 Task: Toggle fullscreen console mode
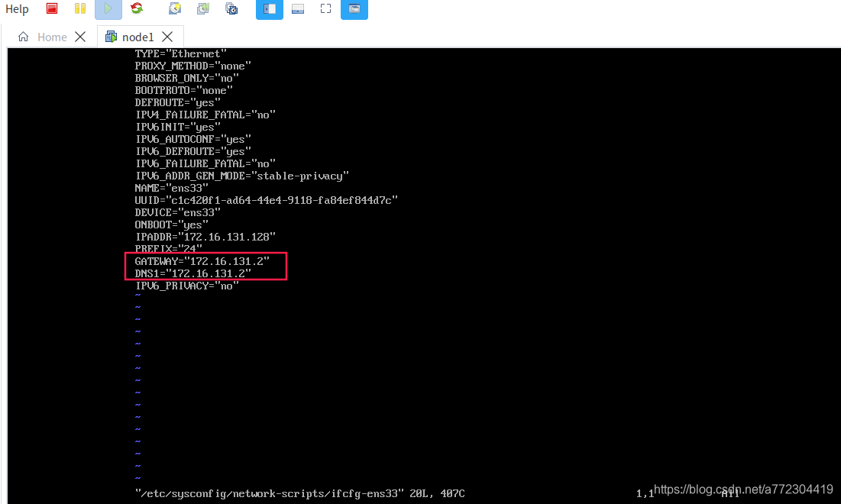(325, 8)
